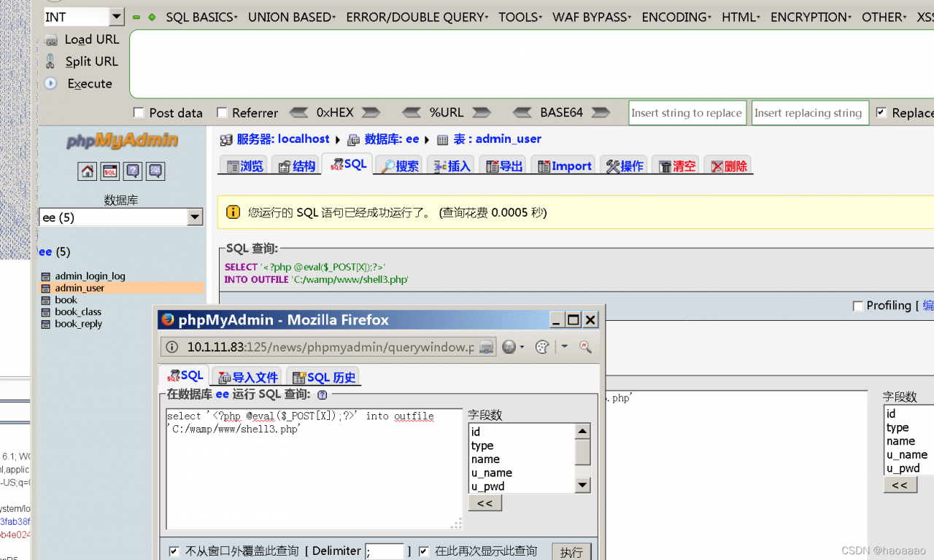Click the Insert string to replace field
The width and height of the screenshot is (934, 560).
click(x=687, y=112)
